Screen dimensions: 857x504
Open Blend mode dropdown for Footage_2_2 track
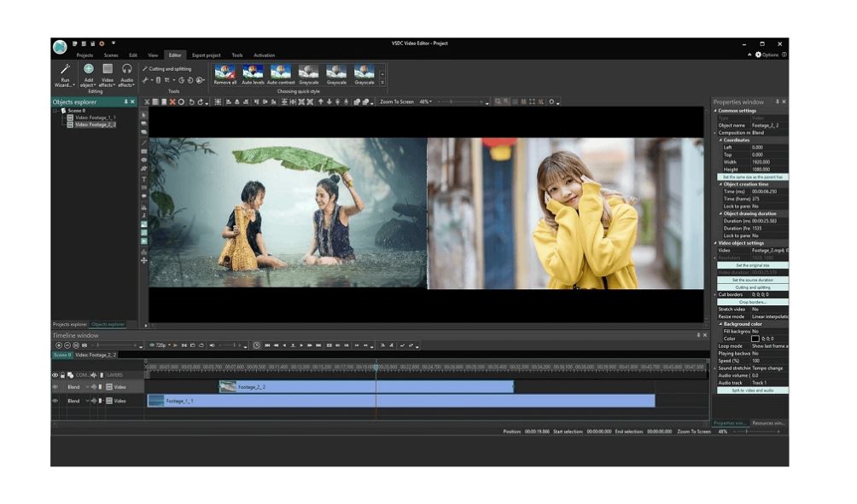click(x=87, y=387)
